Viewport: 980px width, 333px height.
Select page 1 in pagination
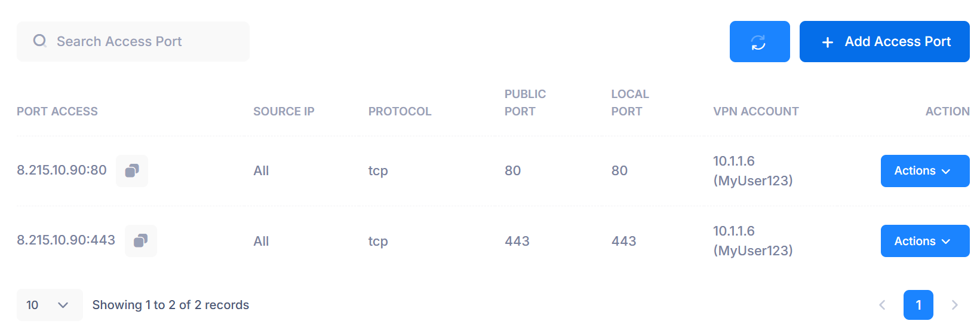918,305
